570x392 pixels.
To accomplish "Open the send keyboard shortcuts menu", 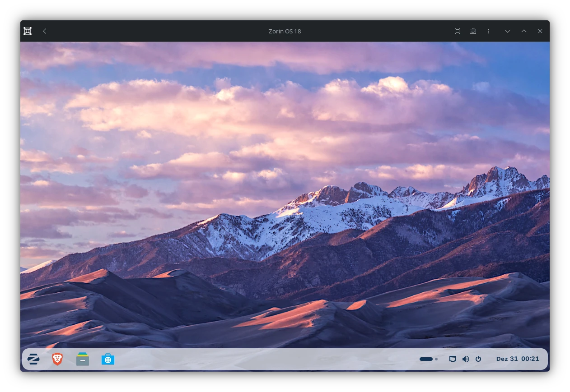I will 473,31.
